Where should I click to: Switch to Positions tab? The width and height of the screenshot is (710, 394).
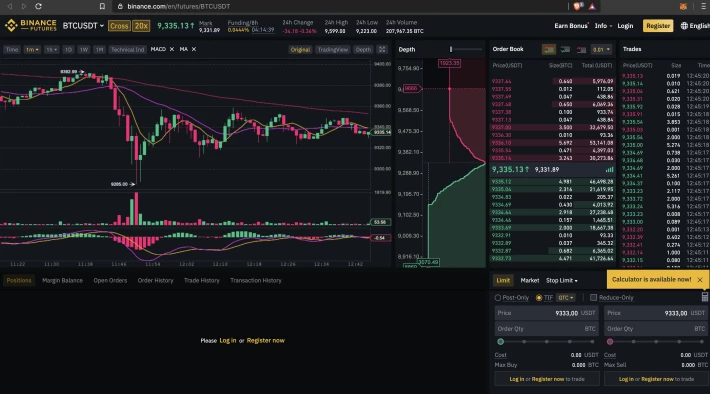(x=19, y=280)
